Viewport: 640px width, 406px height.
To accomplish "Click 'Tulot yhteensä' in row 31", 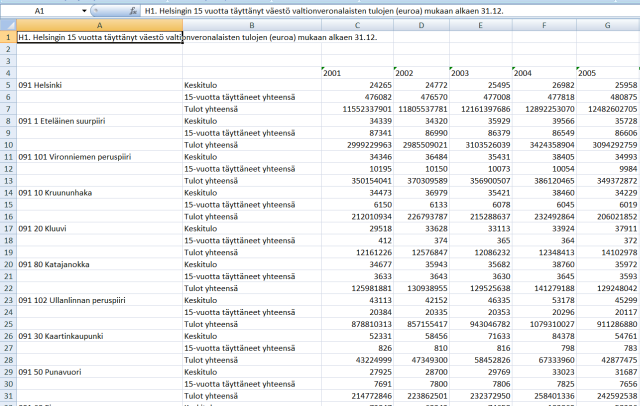I will click(x=252, y=396).
